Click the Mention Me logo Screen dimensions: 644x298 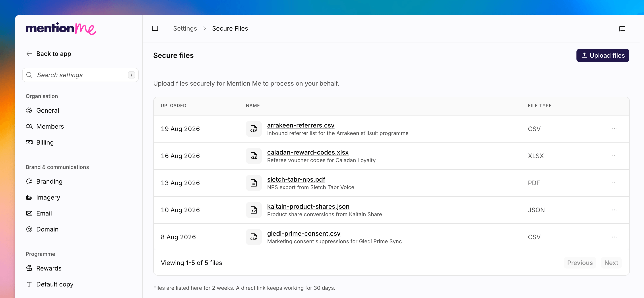(61, 29)
